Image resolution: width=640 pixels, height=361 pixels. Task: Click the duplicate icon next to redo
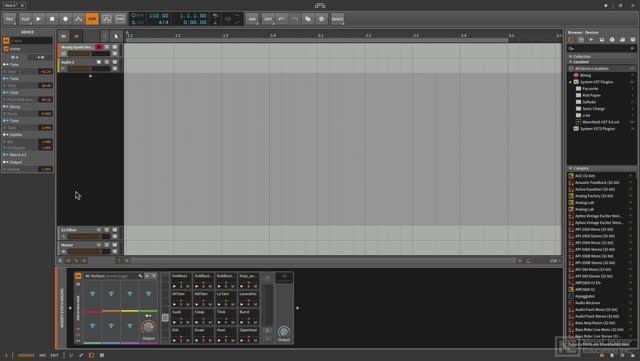coord(308,19)
